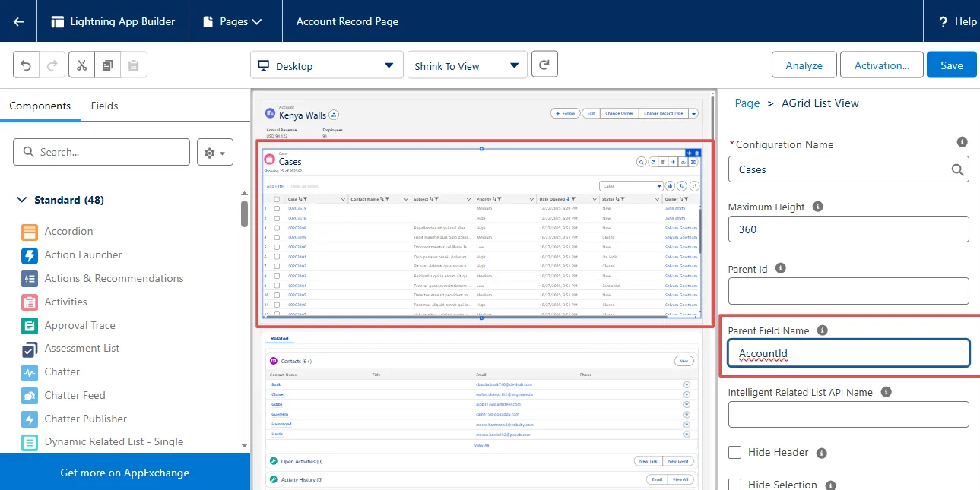Viewport: 980px width, 490px height.
Task: Open the component search settings gear
Action: click(214, 153)
